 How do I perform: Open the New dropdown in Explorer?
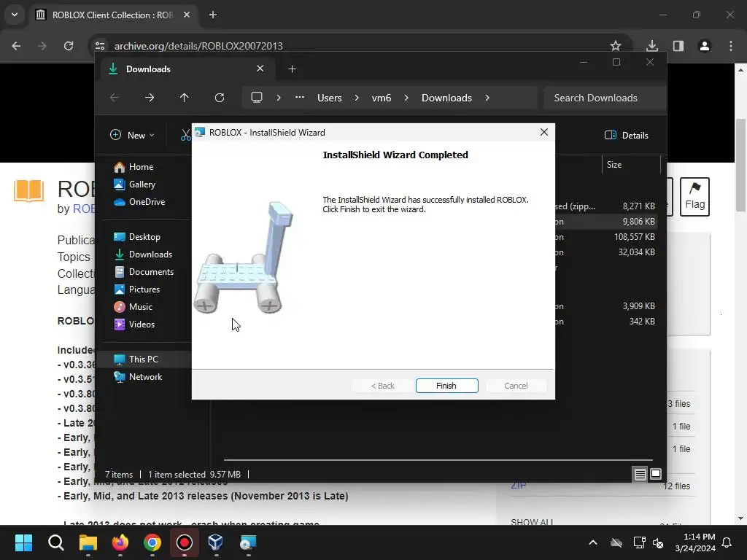point(132,135)
